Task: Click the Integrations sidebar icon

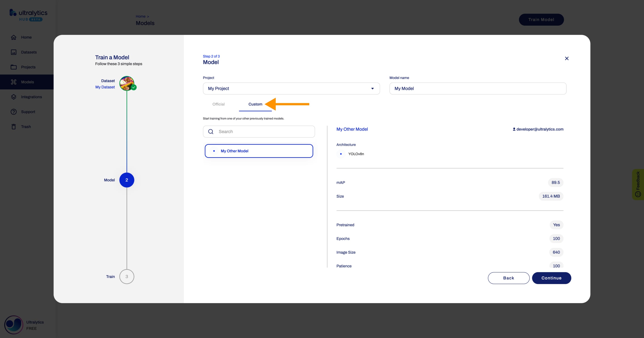Action: click(x=13, y=97)
